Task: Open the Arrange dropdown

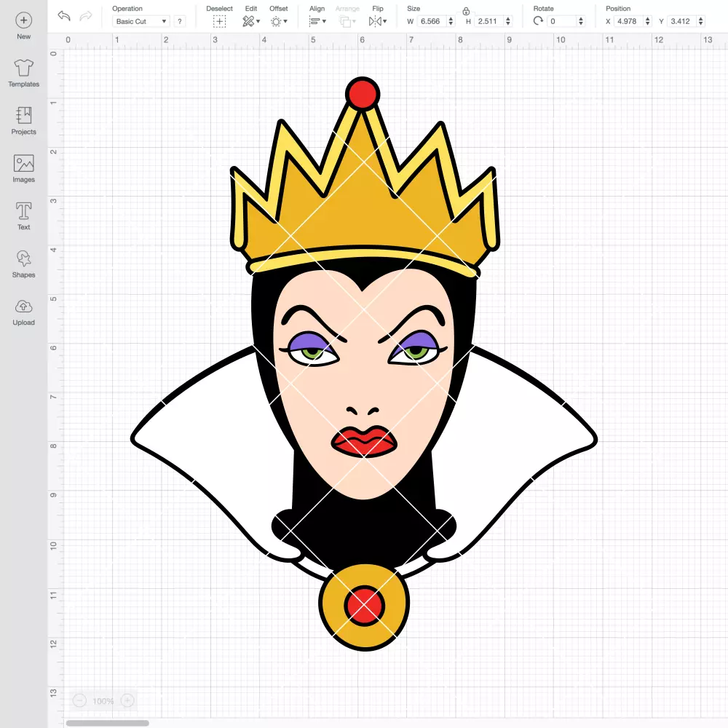Action: tap(347, 21)
